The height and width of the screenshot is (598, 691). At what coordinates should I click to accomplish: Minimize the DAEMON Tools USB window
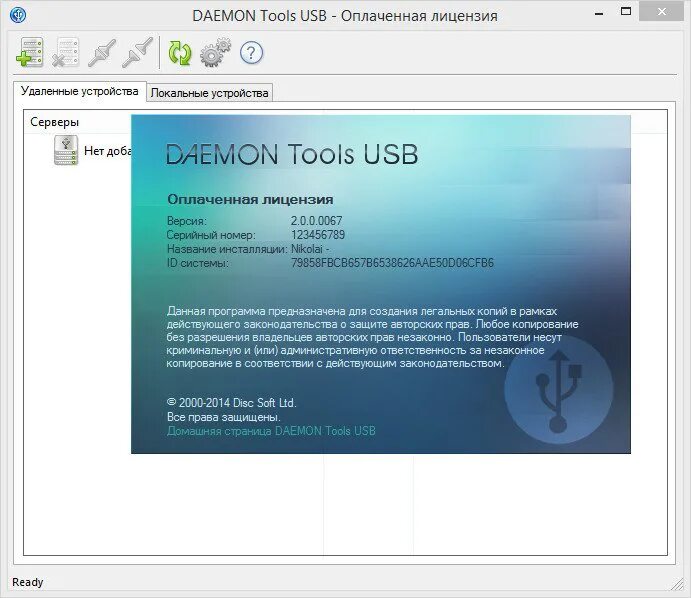pyautogui.click(x=599, y=13)
